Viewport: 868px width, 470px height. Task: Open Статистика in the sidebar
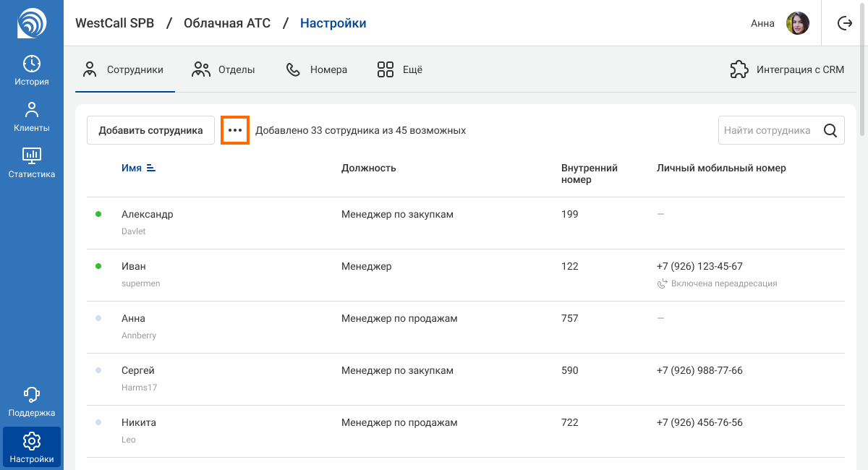coord(31,163)
